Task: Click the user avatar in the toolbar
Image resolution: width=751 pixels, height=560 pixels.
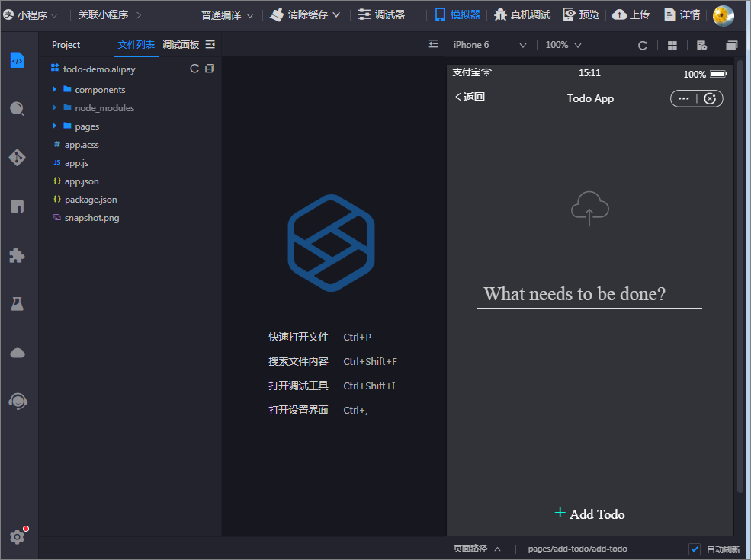Action: tap(724, 15)
